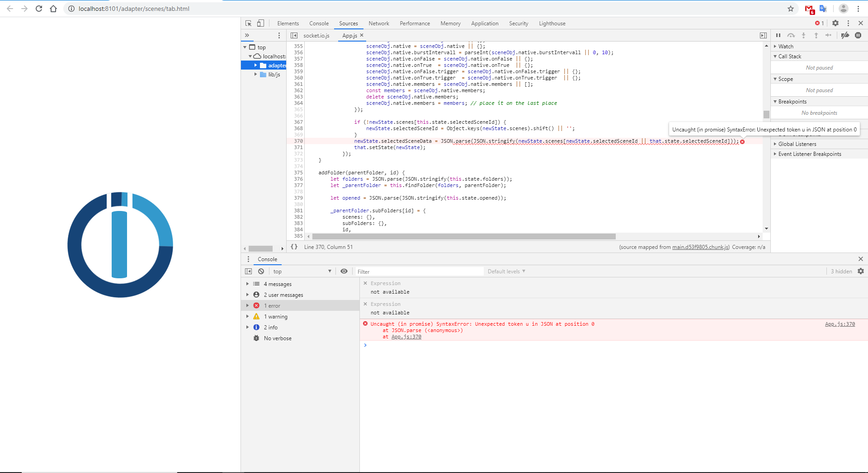Clear the console with the ban icon
Image resolution: width=868 pixels, height=473 pixels.
(261, 271)
